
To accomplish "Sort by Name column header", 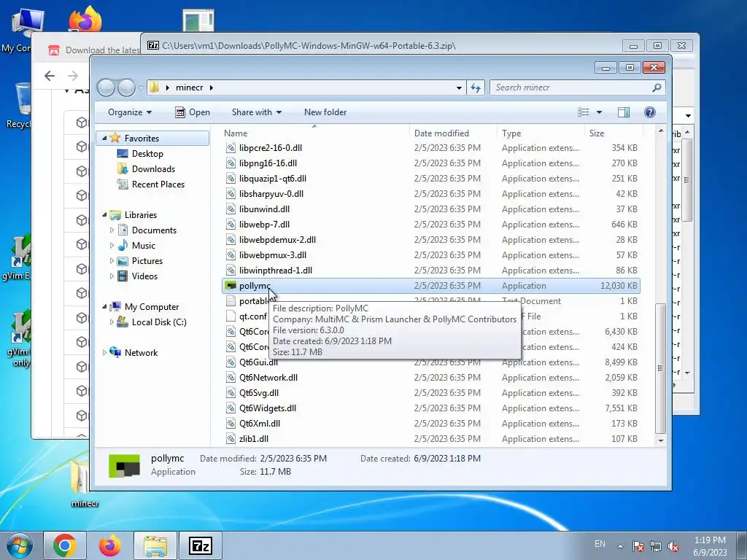I will (314, 133).
